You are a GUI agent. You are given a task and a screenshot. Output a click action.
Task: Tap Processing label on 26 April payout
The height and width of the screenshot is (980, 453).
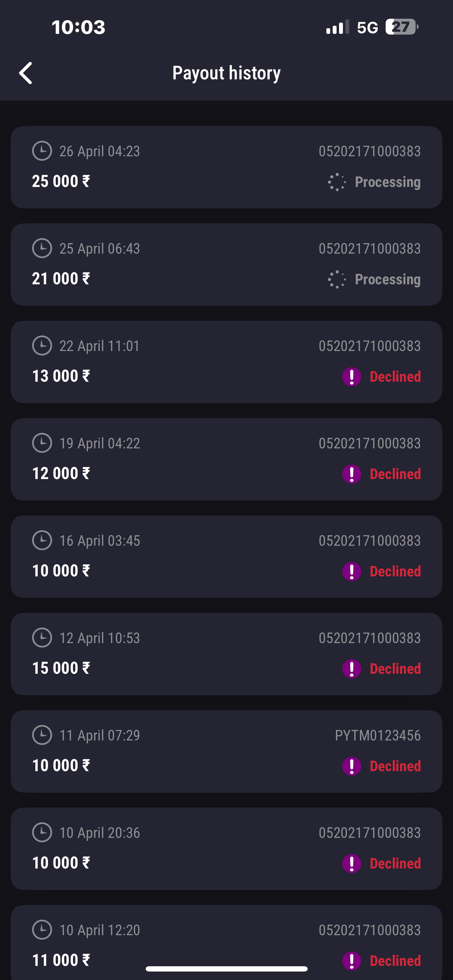click(x=388, y=182)
